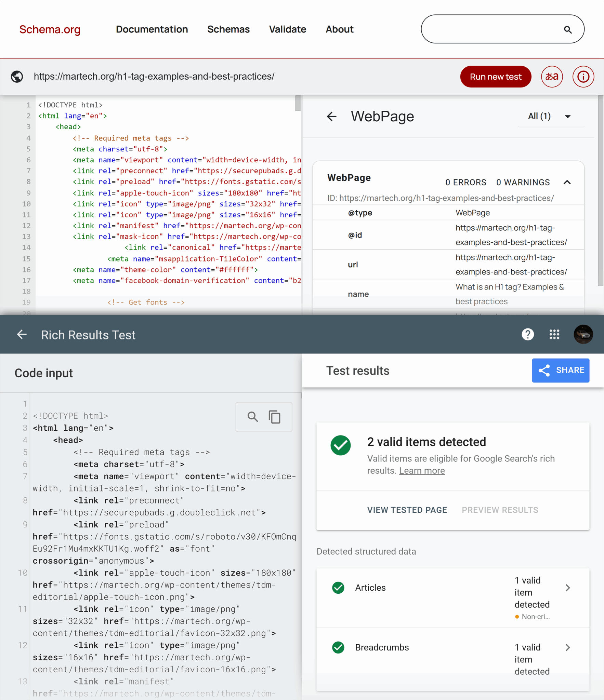604x700 pixels.
Task: Select the name row value text
Action: click(510, 294)
